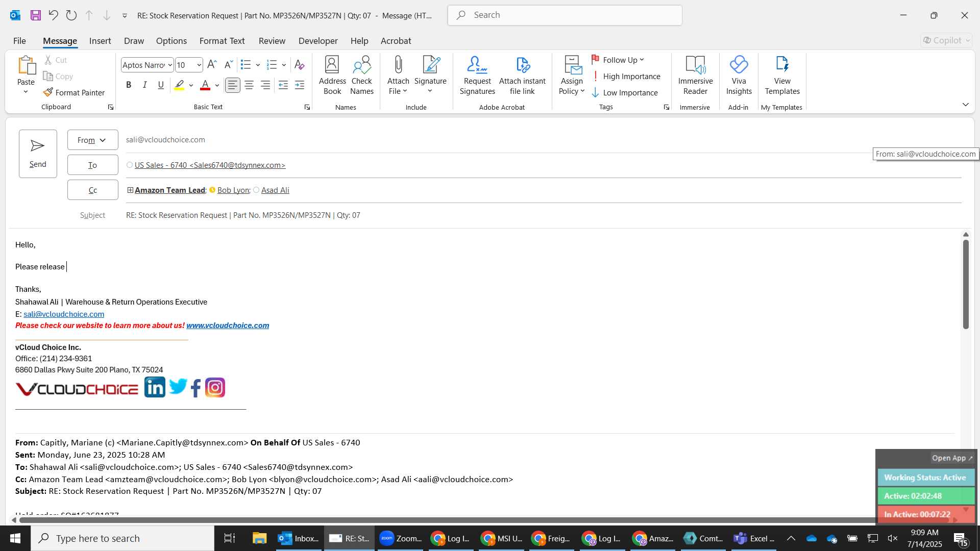Request Signatures via Adobe Acrobat
Image resolution: width=980 pixels, height=551 pixels.
click(x=477, y=76)
